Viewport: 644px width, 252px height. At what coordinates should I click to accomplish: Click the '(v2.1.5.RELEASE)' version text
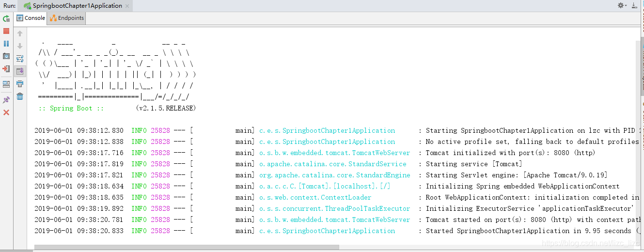(x=166, y=108)
